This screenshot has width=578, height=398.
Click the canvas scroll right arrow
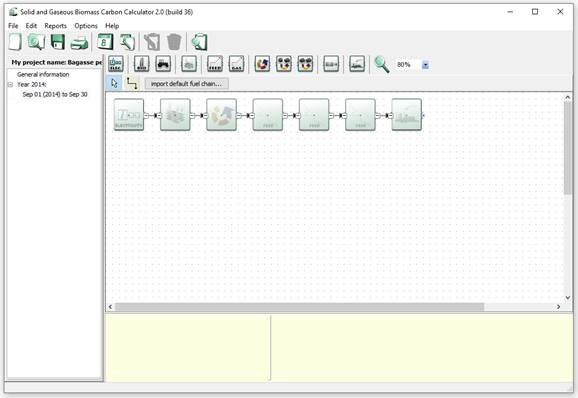(558, 307)
